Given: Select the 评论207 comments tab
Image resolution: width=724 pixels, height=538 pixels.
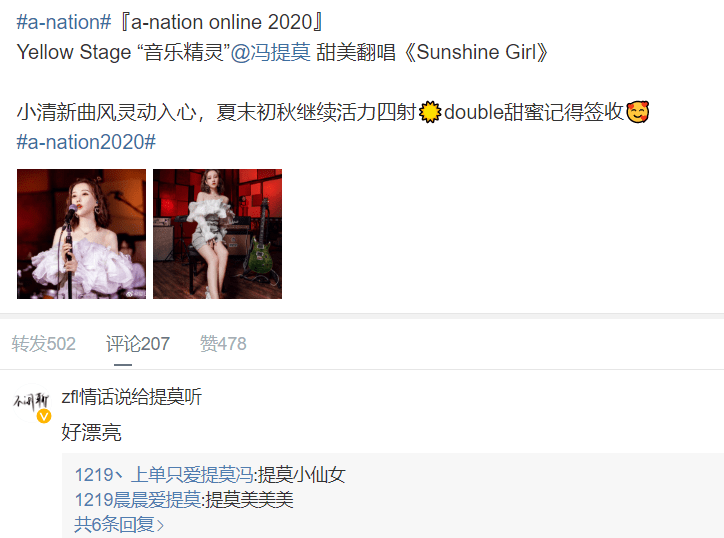Looking at the screenshot, I should point(138,344).
